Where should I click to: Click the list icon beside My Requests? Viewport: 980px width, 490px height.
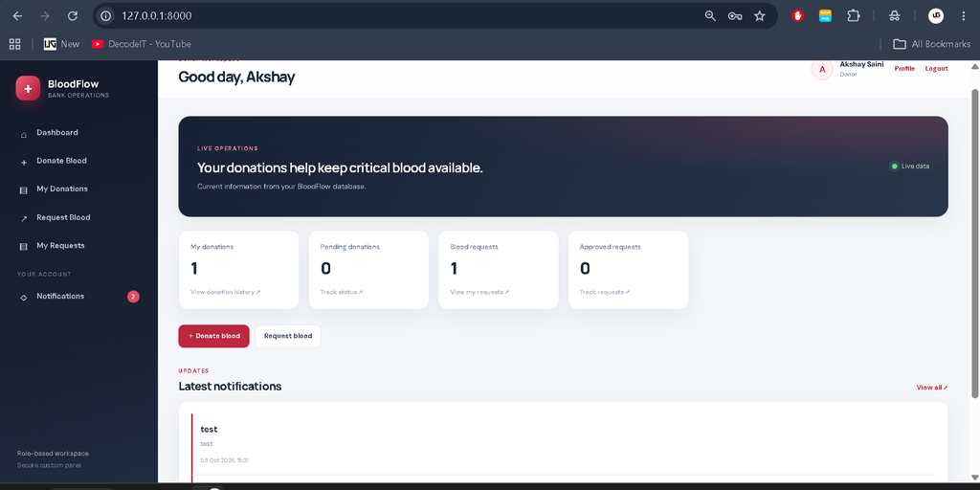(x=24, y=247)
